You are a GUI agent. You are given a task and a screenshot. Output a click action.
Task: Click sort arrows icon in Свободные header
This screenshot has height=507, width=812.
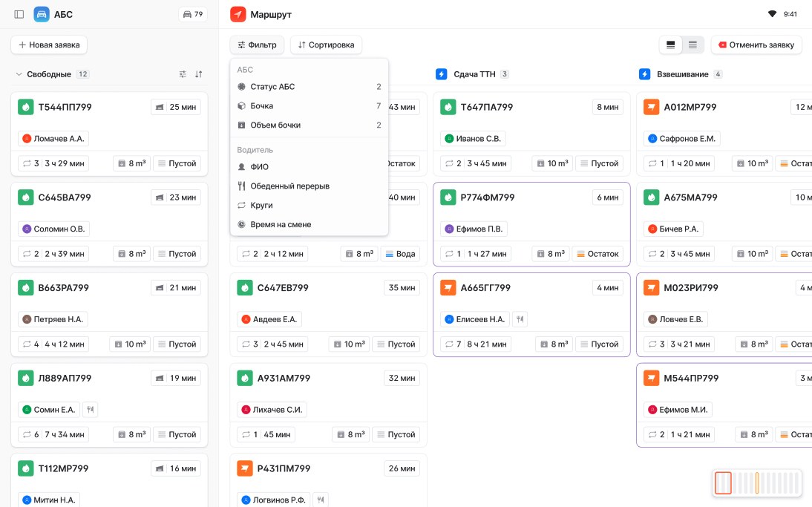[198, 74]
